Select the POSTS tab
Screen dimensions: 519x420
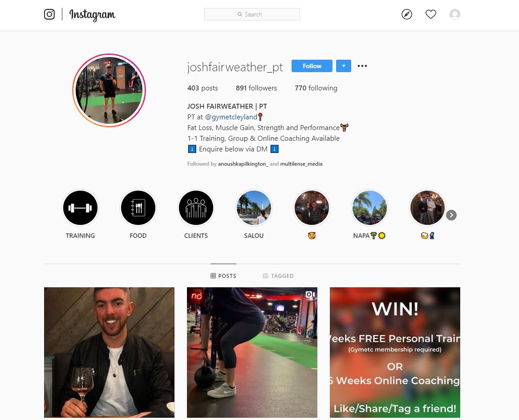click(223, 276)
